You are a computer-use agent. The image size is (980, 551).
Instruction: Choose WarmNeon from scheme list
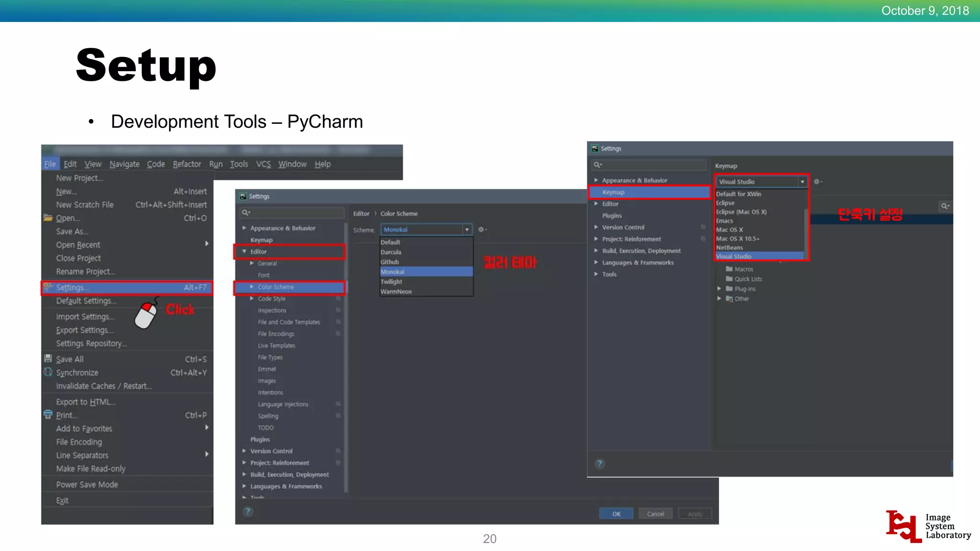pyautogui.click(x=426, y=291)
